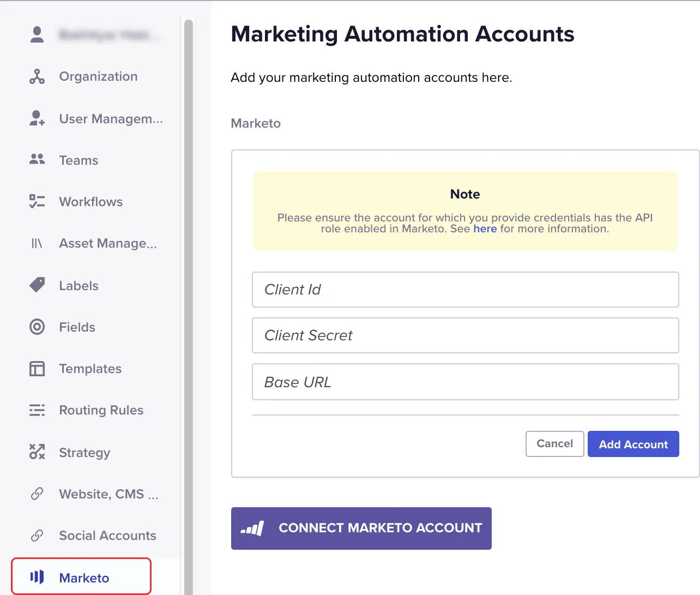Viewport: 700px width, 595px height.
Task: Click Connect Marketo Account button
Action: 361,528
